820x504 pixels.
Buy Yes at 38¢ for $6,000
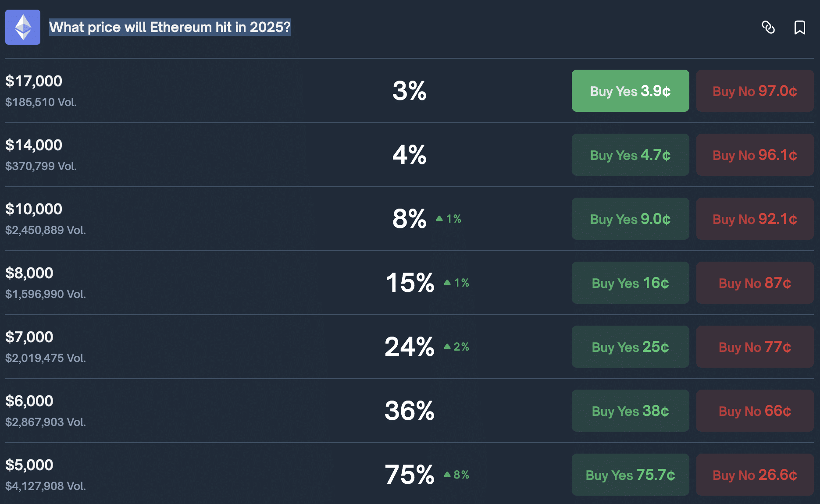click(630, 411)
